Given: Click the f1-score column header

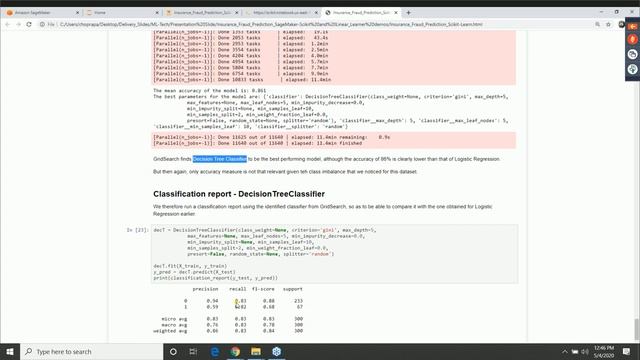Looking at the screenshot, I should point(263,289).
